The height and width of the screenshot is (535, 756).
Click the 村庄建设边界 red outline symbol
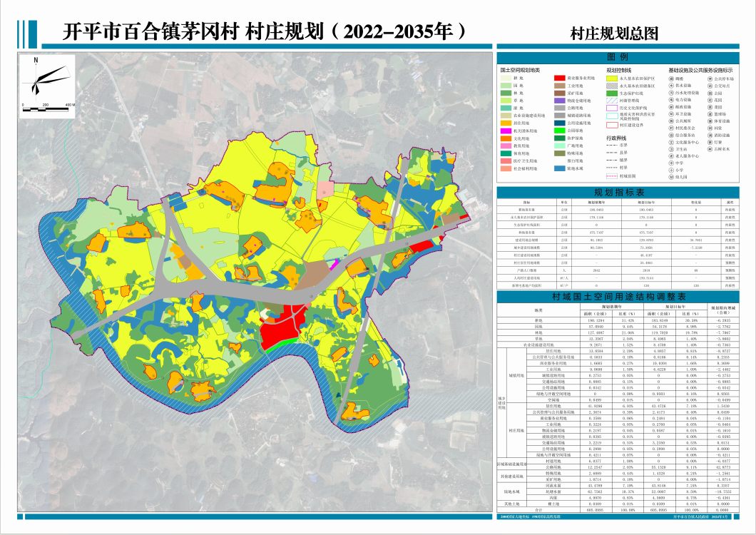pos(612,124)
